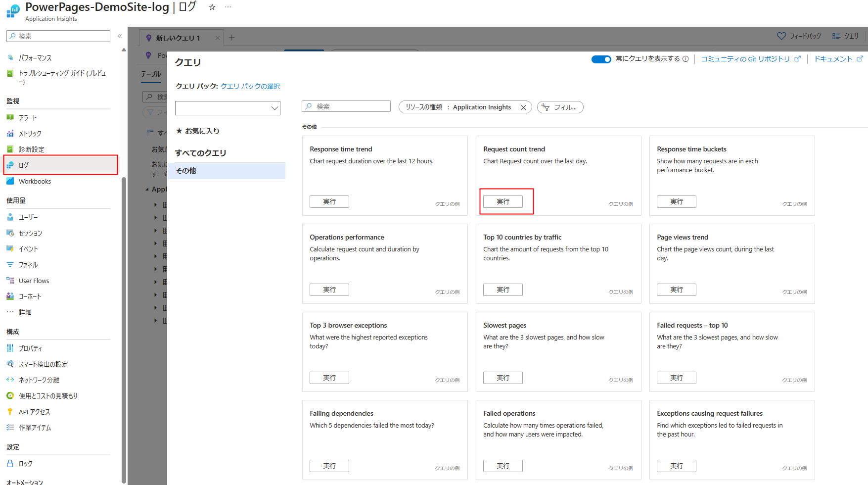Run the Response time buckets query
Screen dimensions: 868x485
[677, 202]
